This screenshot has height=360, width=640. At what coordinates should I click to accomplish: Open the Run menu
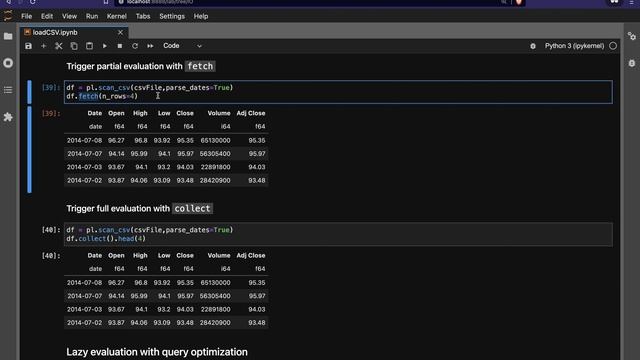point(92,16)
